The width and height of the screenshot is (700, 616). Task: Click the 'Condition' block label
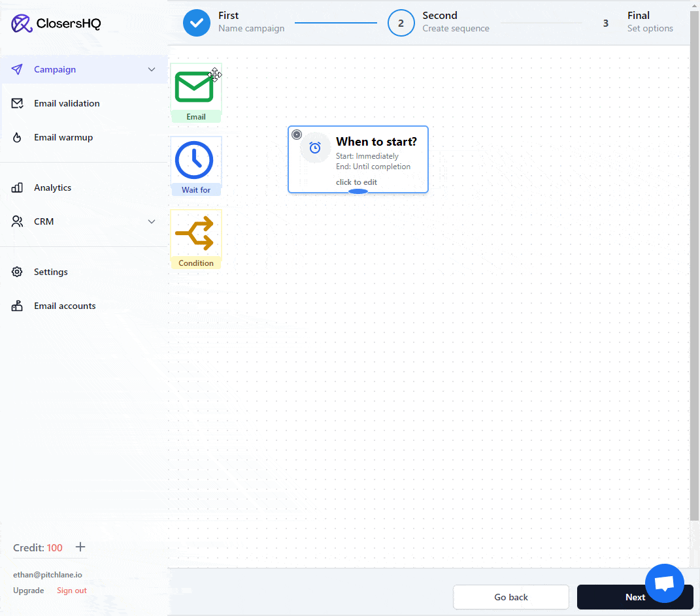click(196, 263)
